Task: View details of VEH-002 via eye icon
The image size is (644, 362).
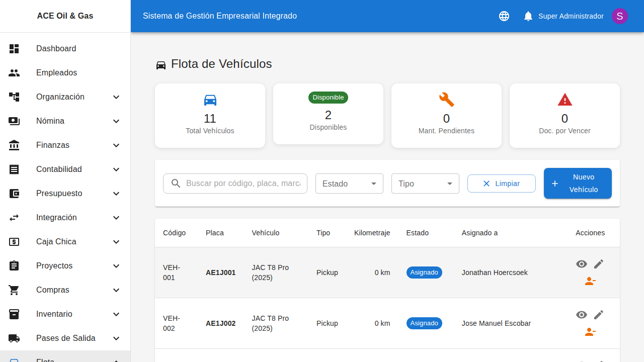Action: tap(582, 315)
